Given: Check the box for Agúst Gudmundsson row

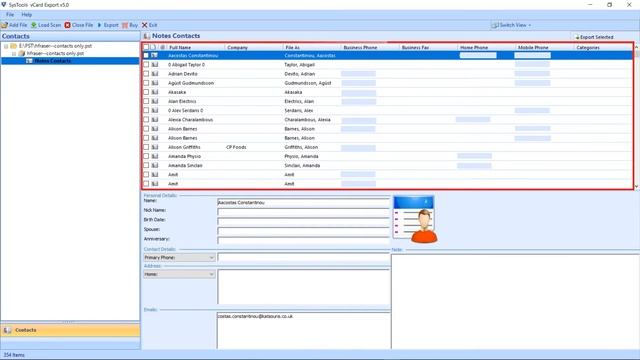Looking at the screenshot, I should pyautogui.click(x=146, y=83).
